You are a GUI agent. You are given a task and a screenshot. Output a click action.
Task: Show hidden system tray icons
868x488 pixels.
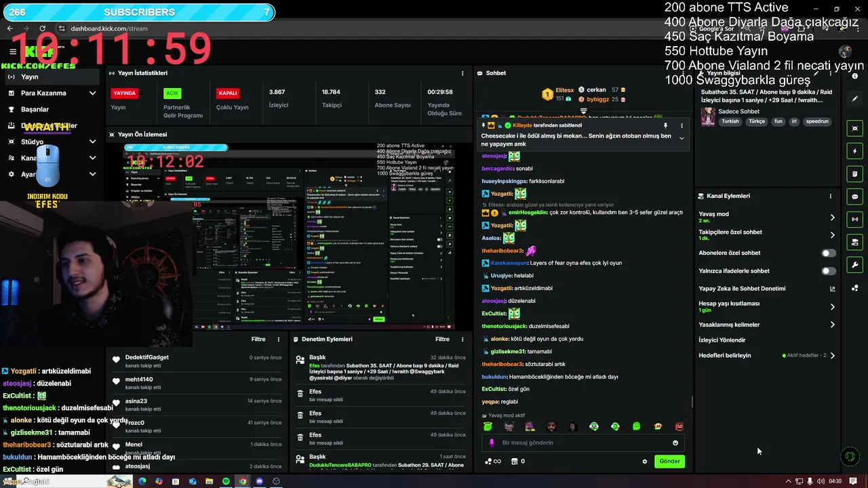(788, 481)
